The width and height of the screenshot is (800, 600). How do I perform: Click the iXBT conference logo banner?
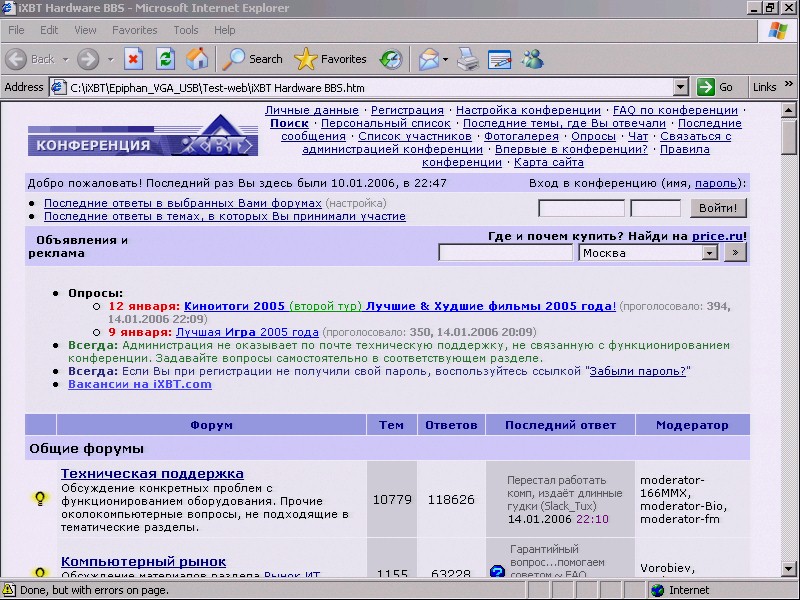(142, 137)
